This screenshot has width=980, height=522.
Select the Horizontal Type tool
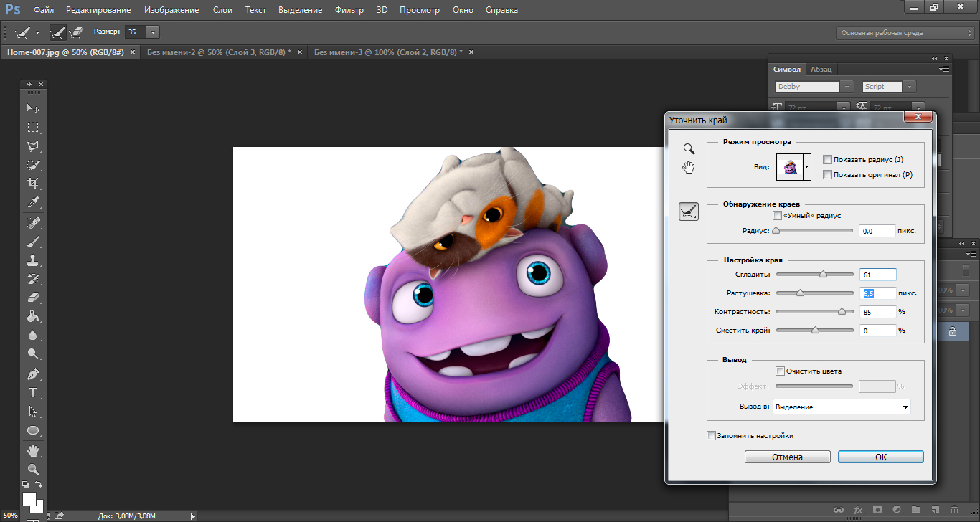pos(33,393)
